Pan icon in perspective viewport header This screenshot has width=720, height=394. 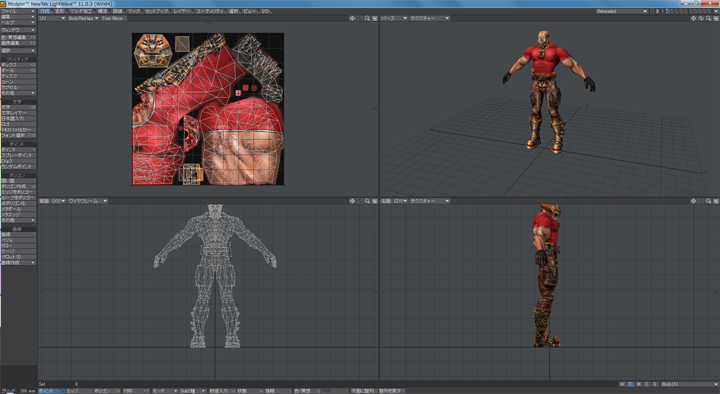[693, 18]
